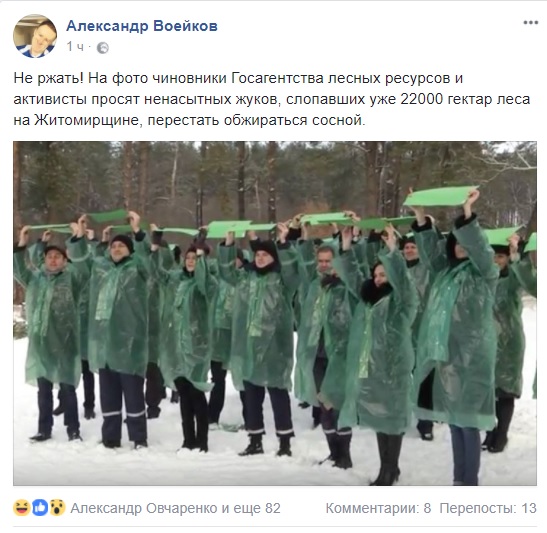The height and width of the screenshot is (533, 547).
Task: Click the '1 ч' post timestamp
Action: click(x=75, y=47)
